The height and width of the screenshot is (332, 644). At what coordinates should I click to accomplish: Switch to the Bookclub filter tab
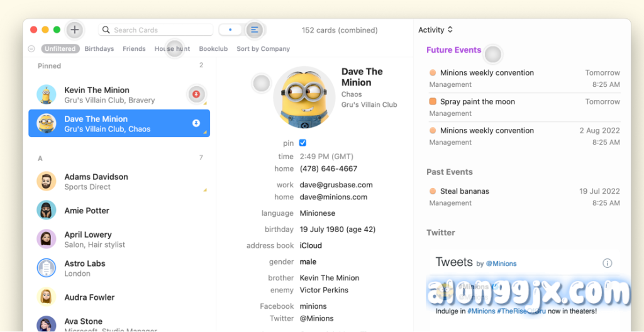213,49
